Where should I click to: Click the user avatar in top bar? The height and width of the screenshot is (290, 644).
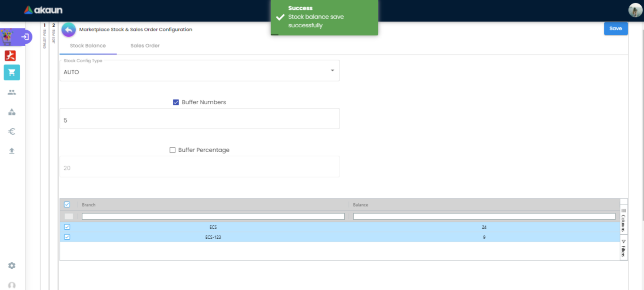[635, 10]
